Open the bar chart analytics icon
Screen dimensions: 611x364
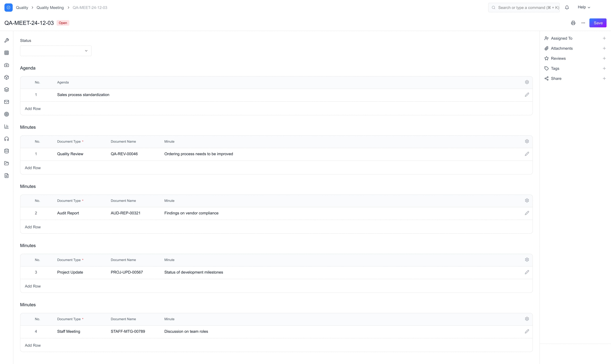[x=6, y=126]
